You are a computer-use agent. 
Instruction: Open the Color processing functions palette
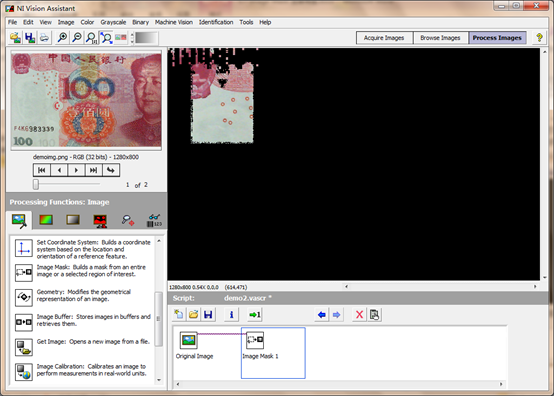(46, 220)
